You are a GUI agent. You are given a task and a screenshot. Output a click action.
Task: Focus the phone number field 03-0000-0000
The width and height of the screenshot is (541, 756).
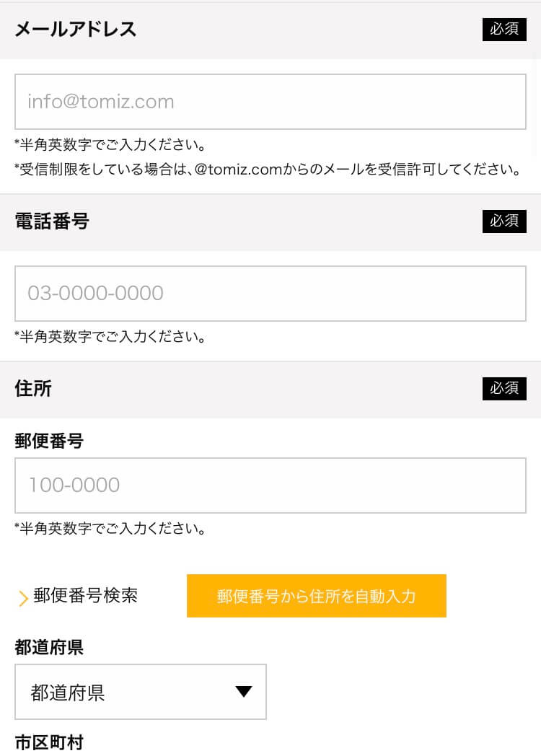[270, 294]
